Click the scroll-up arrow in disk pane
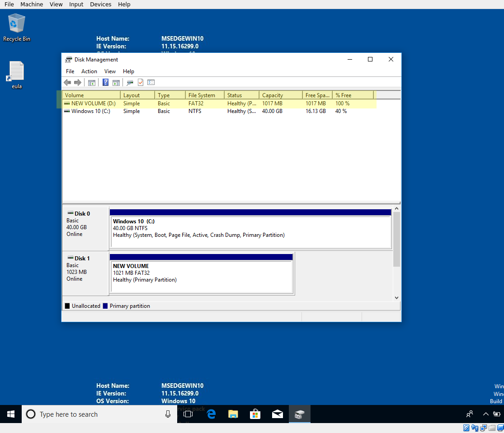504x433 pixels. [x=396, y=209]
